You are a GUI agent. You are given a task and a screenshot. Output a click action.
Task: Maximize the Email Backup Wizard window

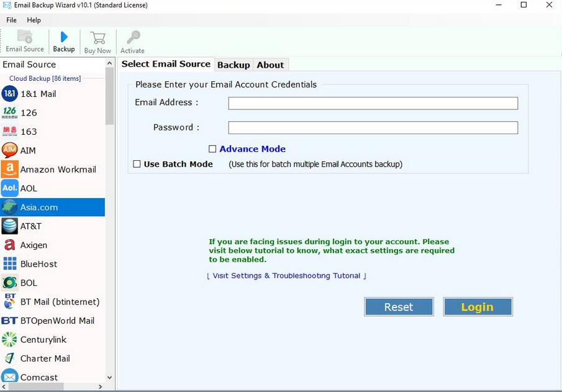[x=523, y=5]
